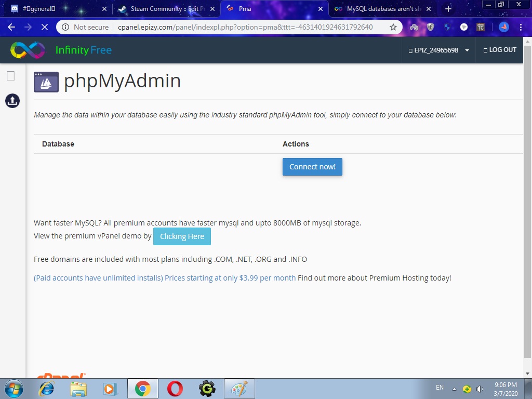Open Windows Explorer folder icon in taskbar
This screenshot has width=532, height=399.
click(78, 389)
